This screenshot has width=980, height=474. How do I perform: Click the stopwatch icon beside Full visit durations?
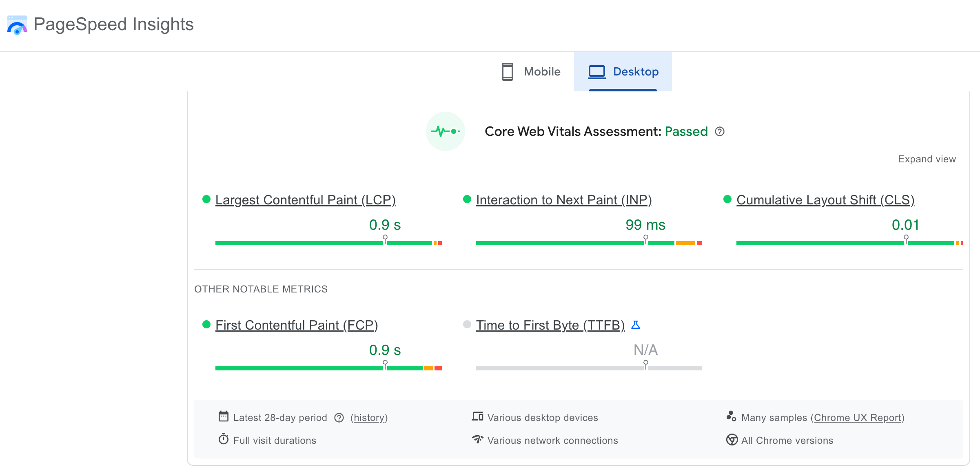[224, 439]
